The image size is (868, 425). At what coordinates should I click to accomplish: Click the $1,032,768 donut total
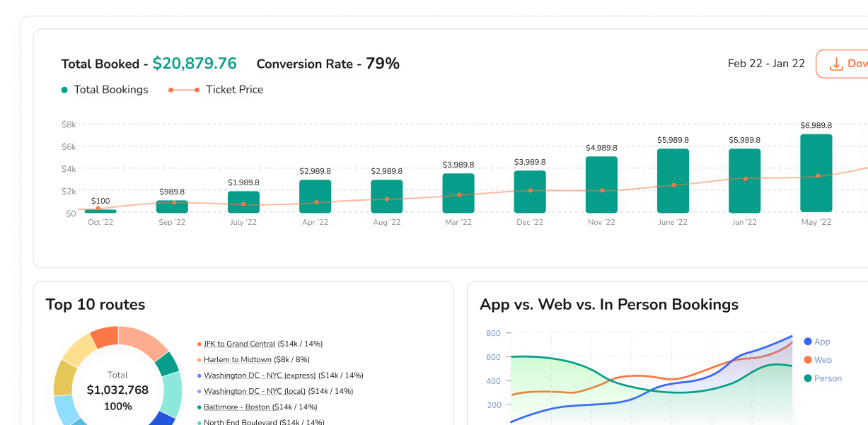pos(117,390)
